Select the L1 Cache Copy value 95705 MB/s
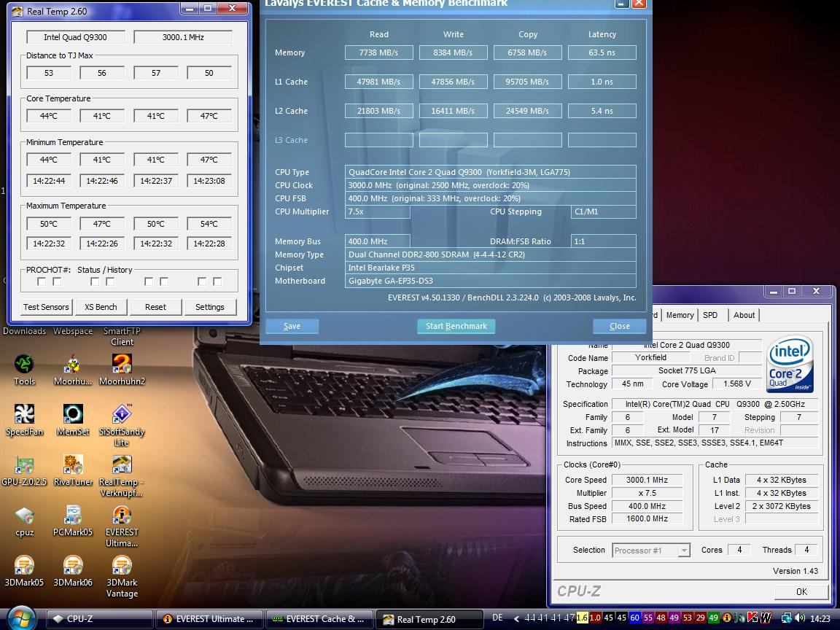Screen dimensions: 840x630 tap(528, 82)
